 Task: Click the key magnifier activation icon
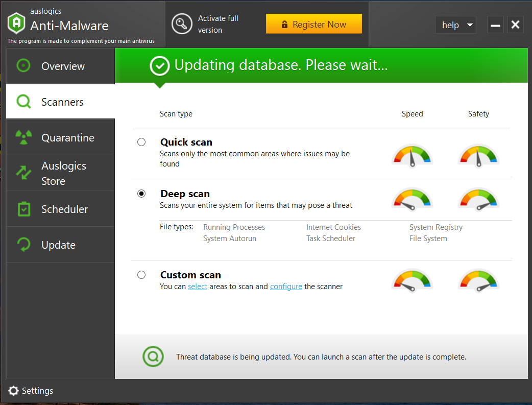[182, 24]
